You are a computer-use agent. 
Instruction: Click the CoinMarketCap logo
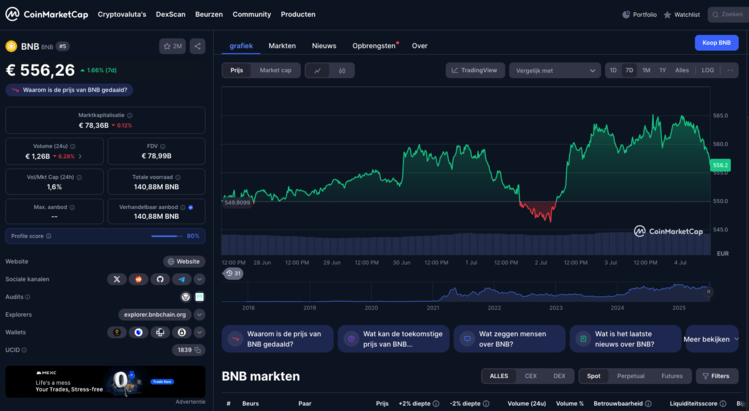tap(46, 14)
